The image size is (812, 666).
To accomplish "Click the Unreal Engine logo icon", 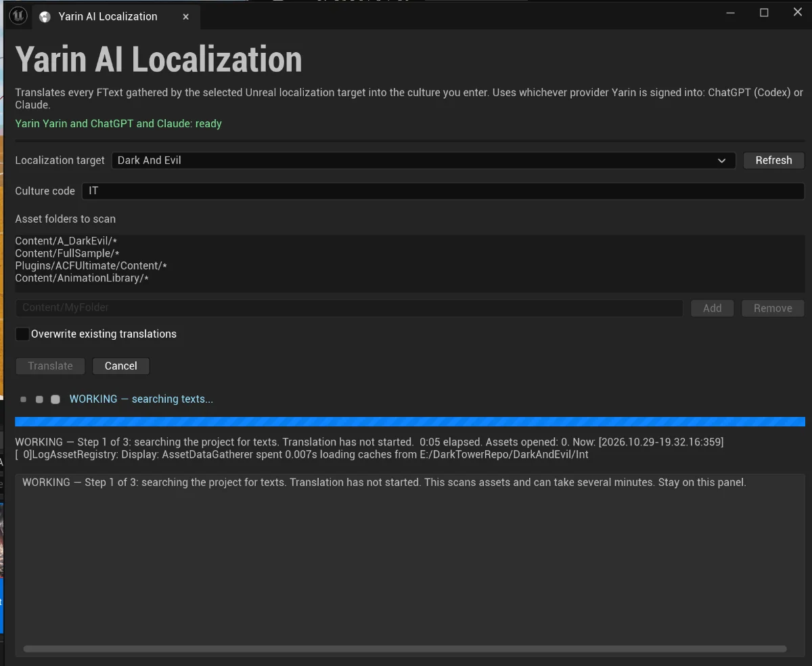I will pos(18,16).
